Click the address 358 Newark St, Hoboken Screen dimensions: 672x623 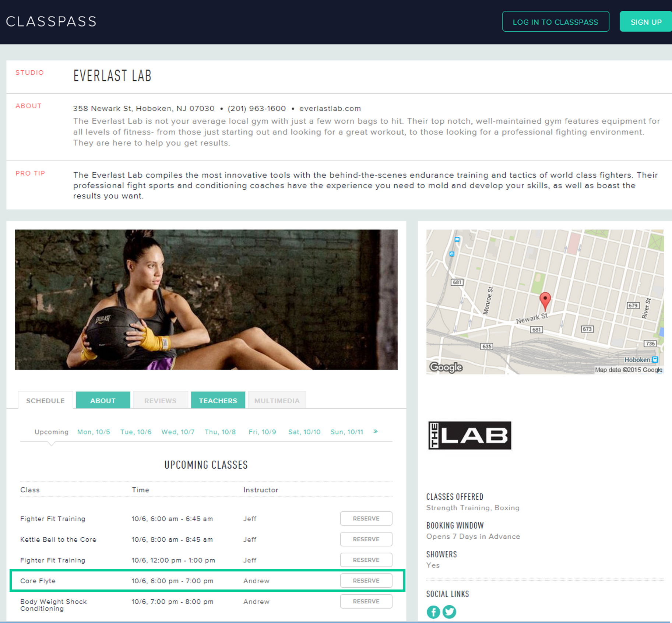(x=144, y=108)
